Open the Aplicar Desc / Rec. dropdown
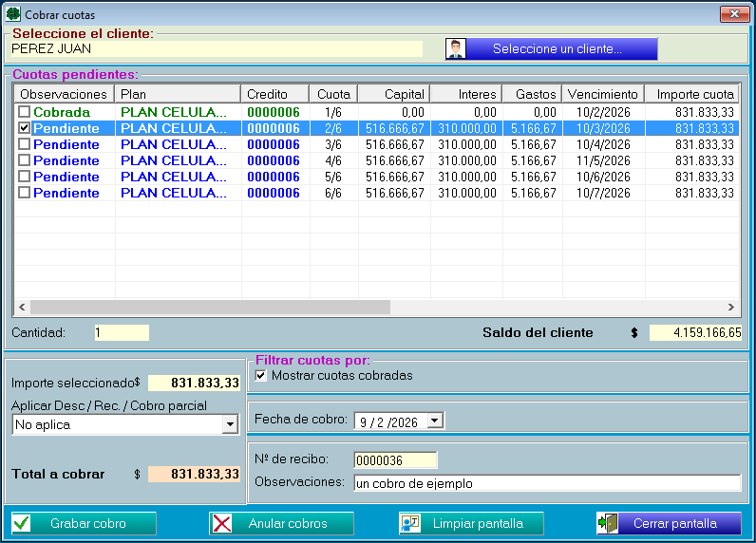The width and height of the screenshot is (756, 543). pyautogui.click(x=230, y=425)
